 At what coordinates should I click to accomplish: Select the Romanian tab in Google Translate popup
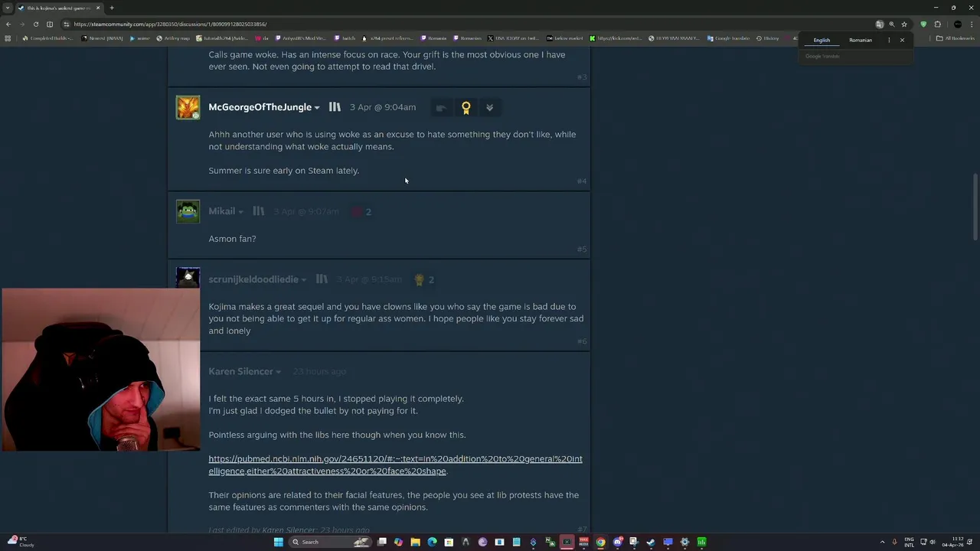(x=861, y=40)
